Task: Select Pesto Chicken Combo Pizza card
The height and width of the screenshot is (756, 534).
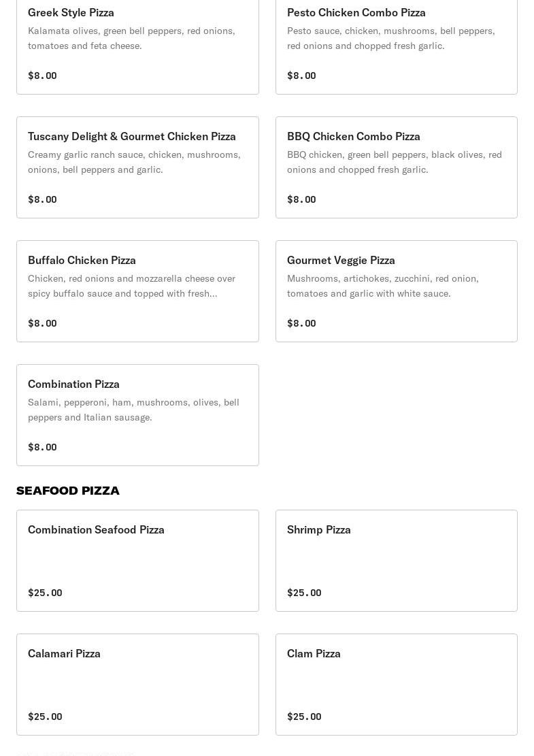Action: click(x=396, y=47)
